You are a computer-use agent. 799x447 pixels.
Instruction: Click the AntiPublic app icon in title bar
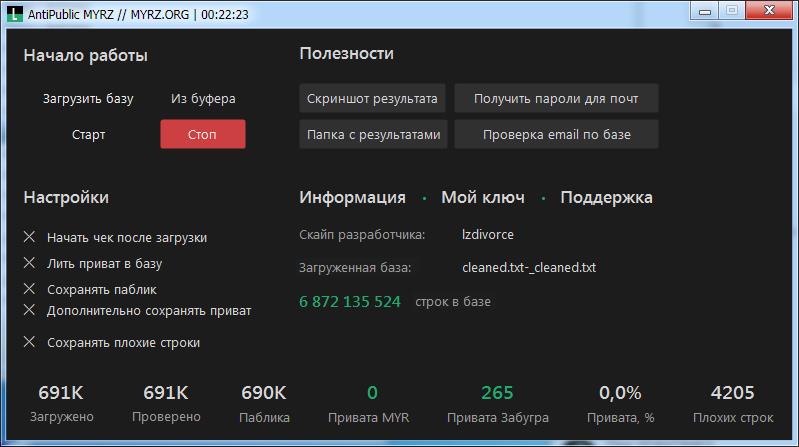pyautogui.click(x=15, y=14)
